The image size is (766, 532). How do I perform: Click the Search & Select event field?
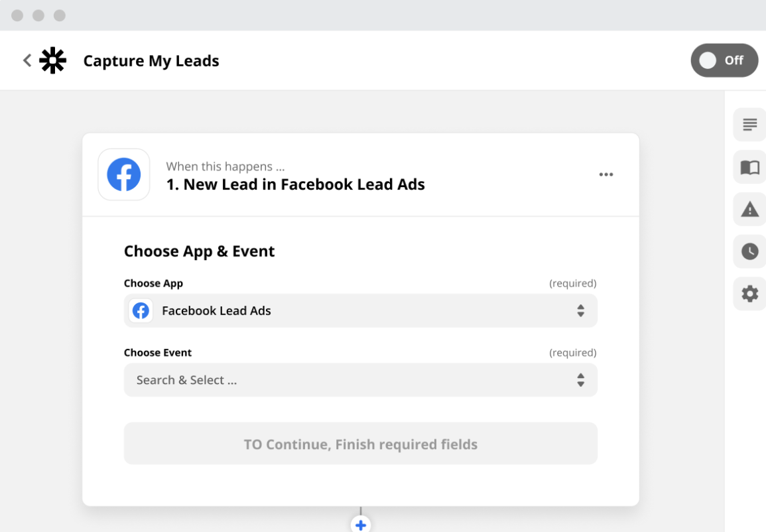pyautogui.click(x=345, y=380)
